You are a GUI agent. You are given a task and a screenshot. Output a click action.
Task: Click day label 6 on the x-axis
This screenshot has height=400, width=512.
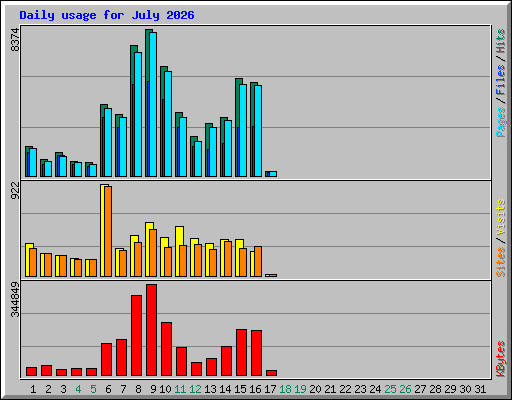click(x=108, y=389)
